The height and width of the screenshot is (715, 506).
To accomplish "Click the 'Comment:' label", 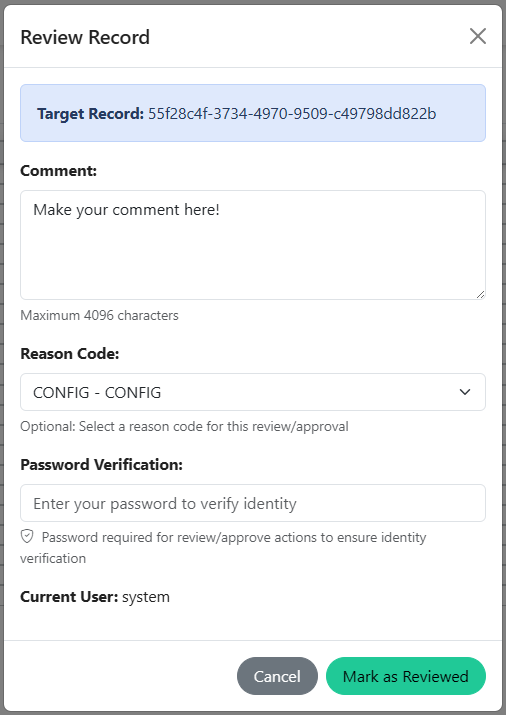I will [59, 171].
